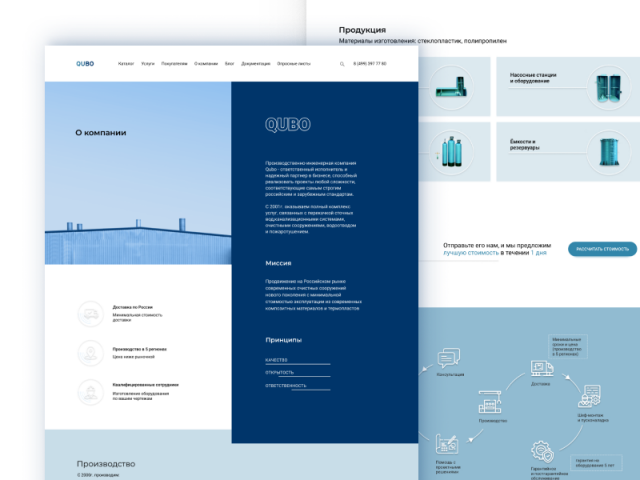
Task: Open the 'Опросные листы' menu item
Action: (294, 64)
